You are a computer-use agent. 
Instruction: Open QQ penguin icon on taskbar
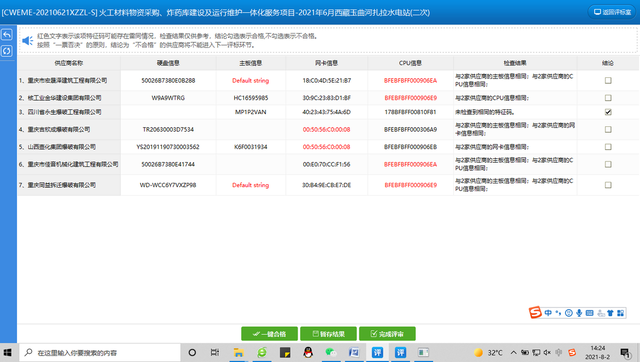pos(308,353)
